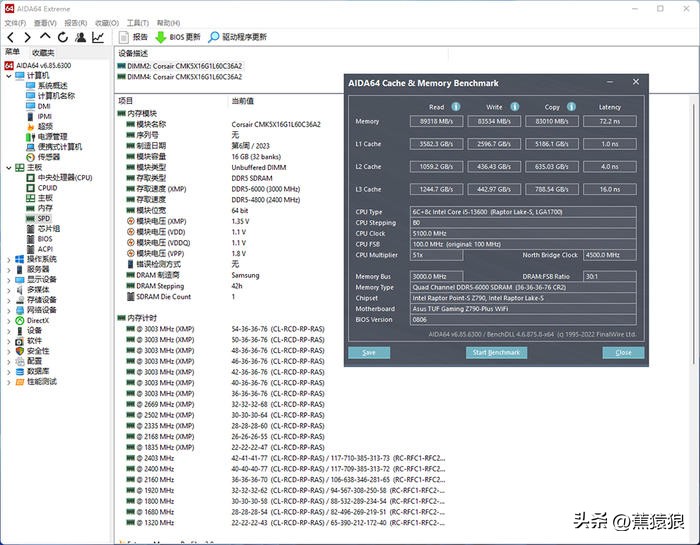Switch to the 收藏夹 tab
700x545 pixels.
(x=43, y=53)
